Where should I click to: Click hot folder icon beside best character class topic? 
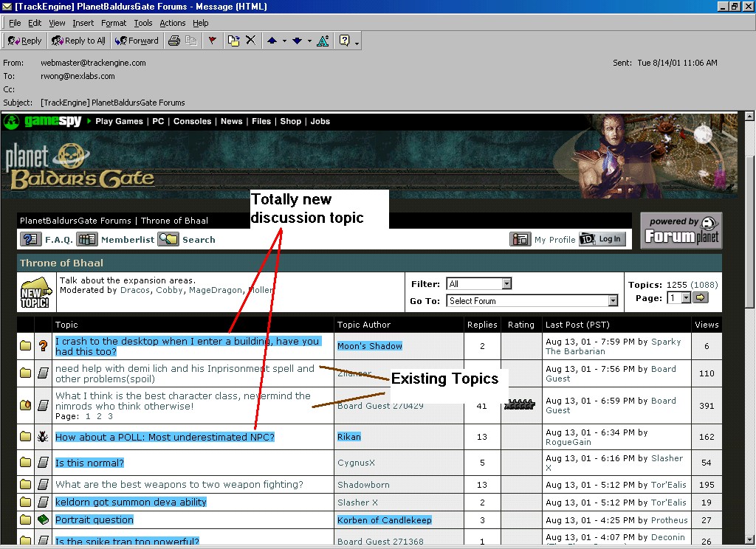pyautogui.click(x=26, y=405)
